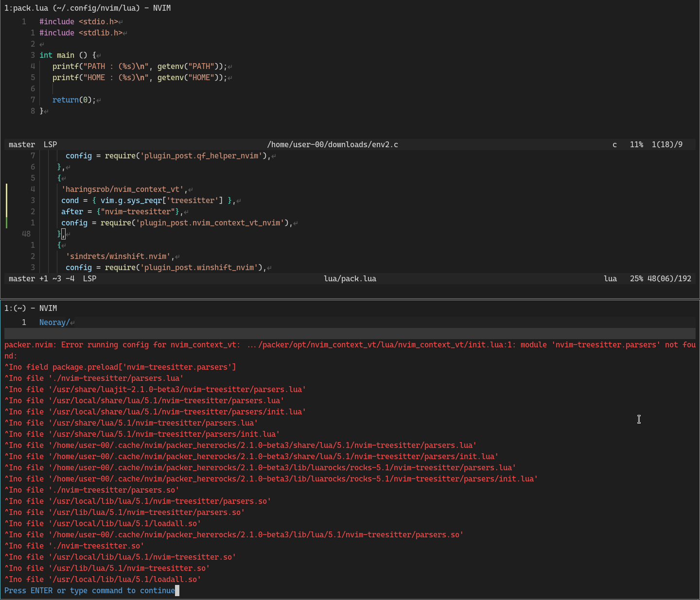Click 'sindrets/winshift.nvim' plugin string
This screenshot has width=700, height=600.
point(120,256)
